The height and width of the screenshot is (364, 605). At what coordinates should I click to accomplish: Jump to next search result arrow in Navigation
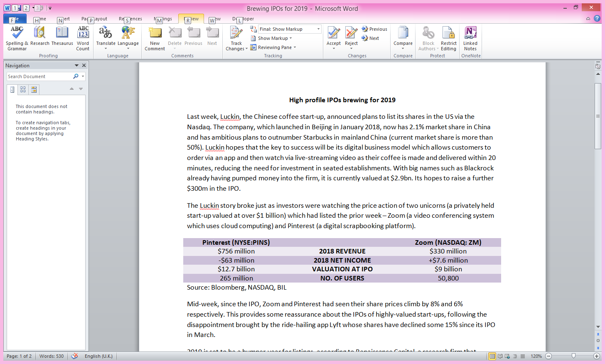81,89
